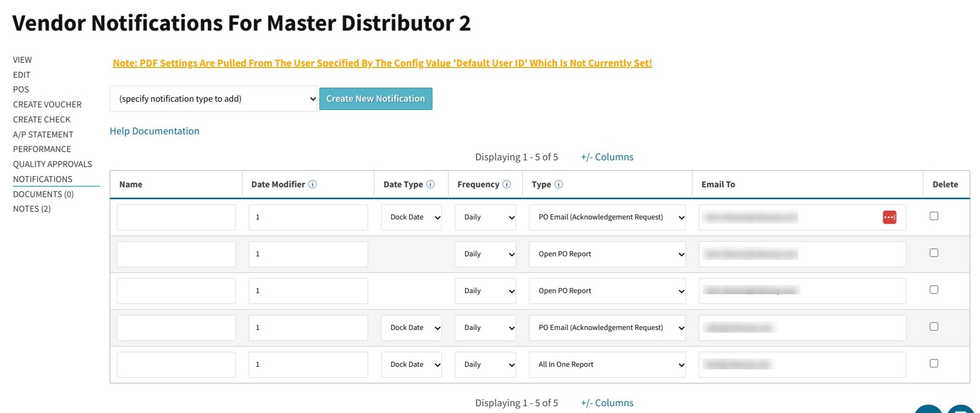The image size is (980, 413).
Task: Open the Daily frequency dropdown in second row
Action: click(x=485, y=254)
